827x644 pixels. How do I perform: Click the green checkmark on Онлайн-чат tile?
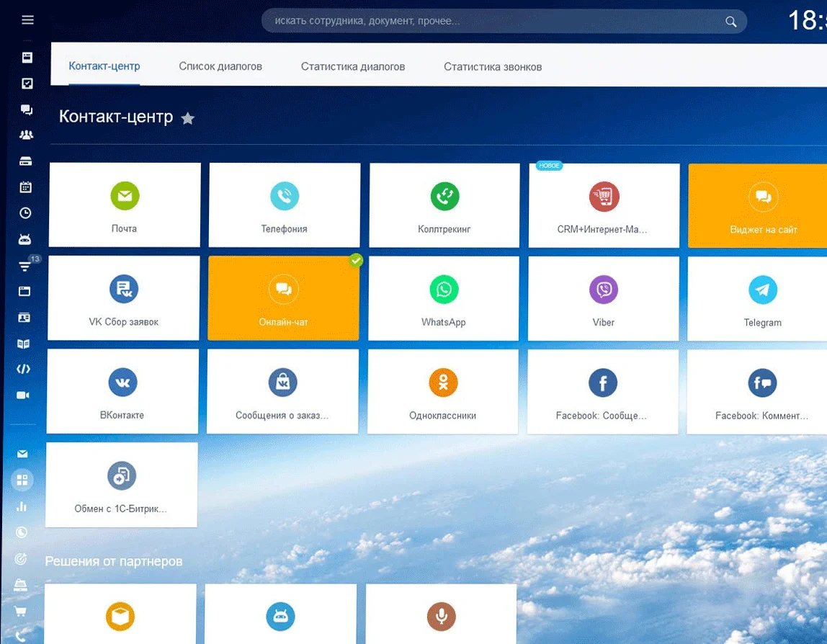[356, 260]
